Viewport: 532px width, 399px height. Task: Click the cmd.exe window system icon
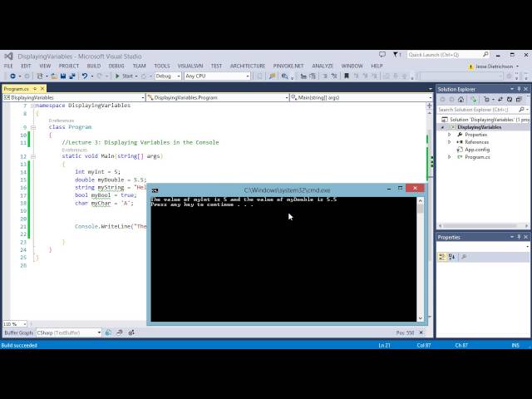155,190
